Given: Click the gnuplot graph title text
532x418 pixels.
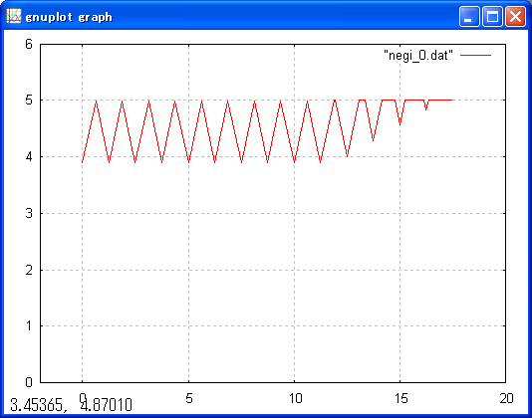Looking at the screenshot, I should click(x=69, y=17).
